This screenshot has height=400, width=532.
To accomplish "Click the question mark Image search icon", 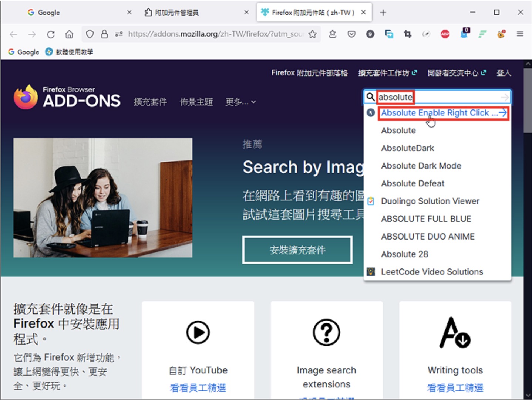I will [326, 332].
